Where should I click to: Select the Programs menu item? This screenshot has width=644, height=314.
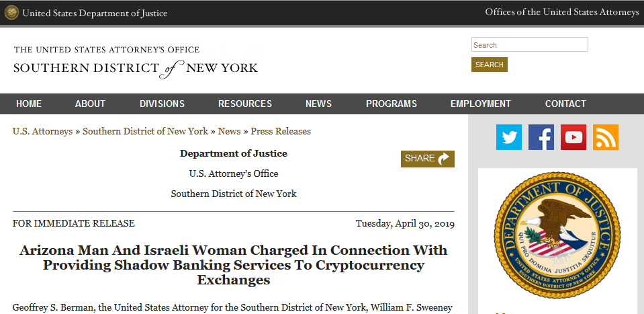point(392,104)
